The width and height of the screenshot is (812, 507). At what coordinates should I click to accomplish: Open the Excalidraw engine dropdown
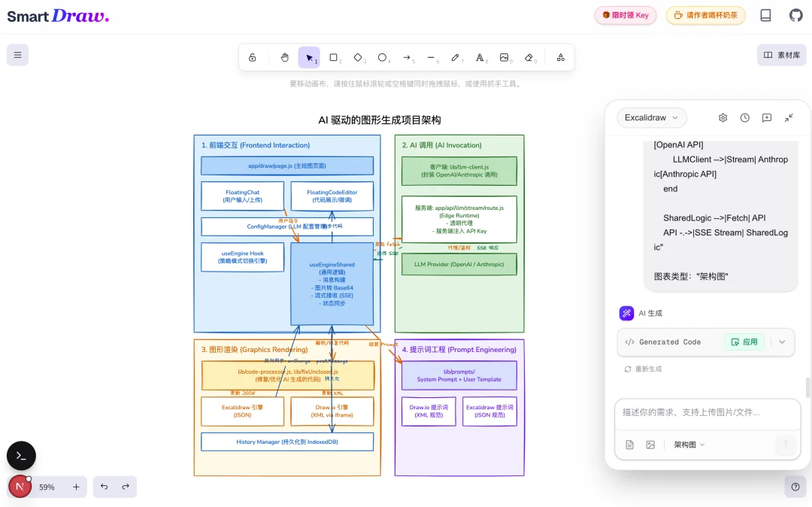pos(651,117)
